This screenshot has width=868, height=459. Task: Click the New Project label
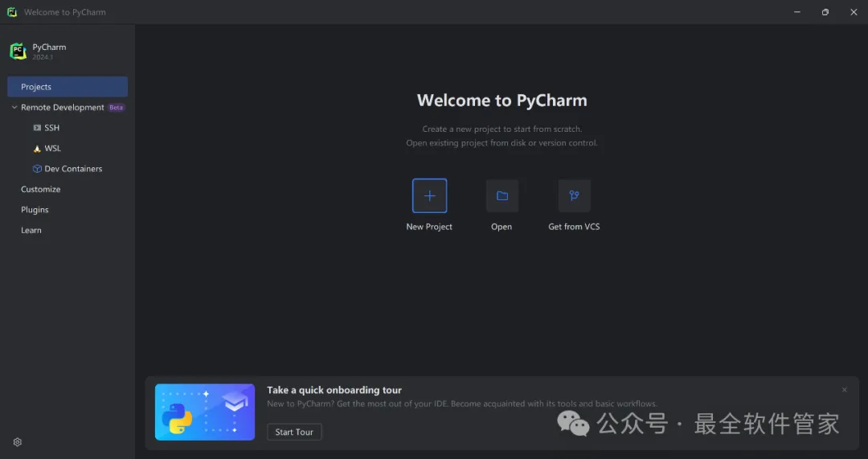[x=429, y=227]
